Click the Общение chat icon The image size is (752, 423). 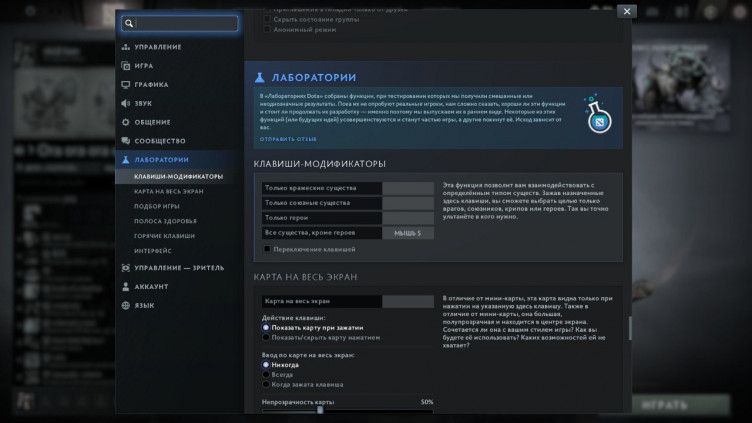tap(125, 122)
